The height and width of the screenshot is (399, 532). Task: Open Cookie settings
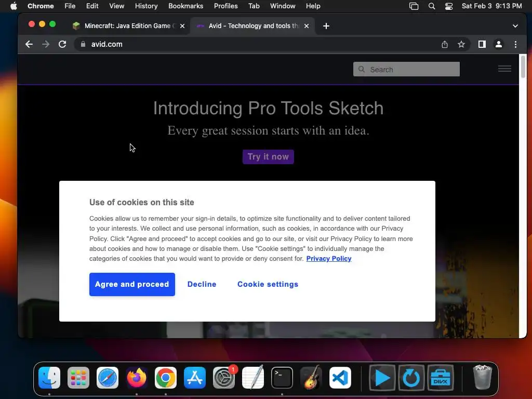click(268, 284)
